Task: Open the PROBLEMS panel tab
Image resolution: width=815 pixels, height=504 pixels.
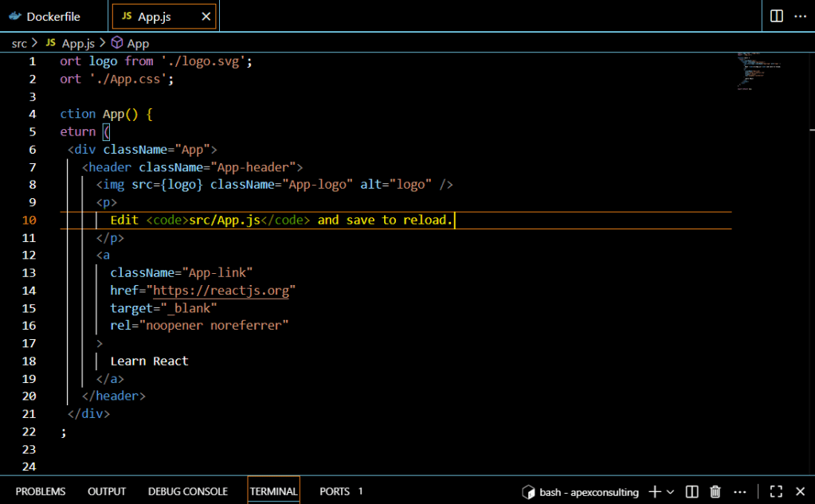Action: click(x=41, y=491)
